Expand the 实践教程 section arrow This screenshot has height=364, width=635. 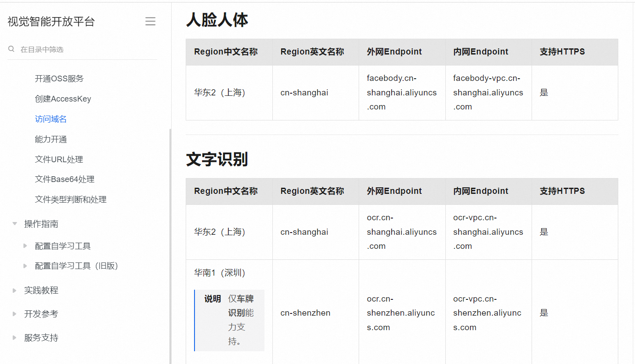click(15, 291)
